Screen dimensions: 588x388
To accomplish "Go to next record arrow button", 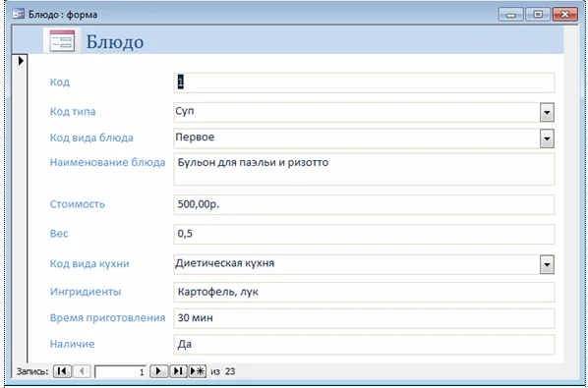I will click(x=159, y=371).
